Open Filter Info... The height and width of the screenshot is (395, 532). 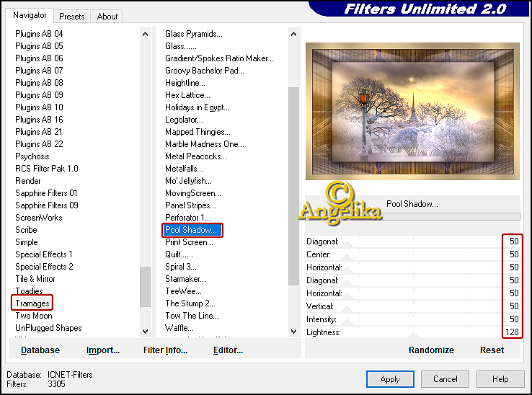pyautogui.click(x=165, y=350)
